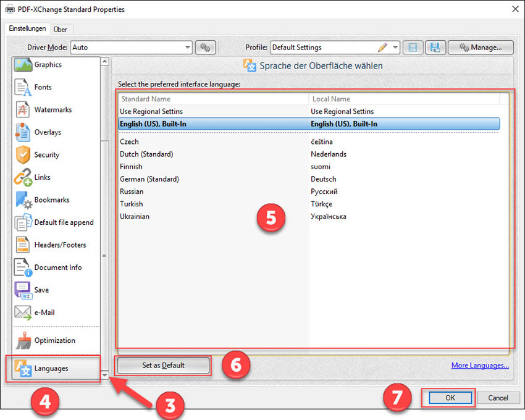Screen dimensions: 525x420
Task: Open the Optimization brush icon
Action: click(x=23, y=340)
